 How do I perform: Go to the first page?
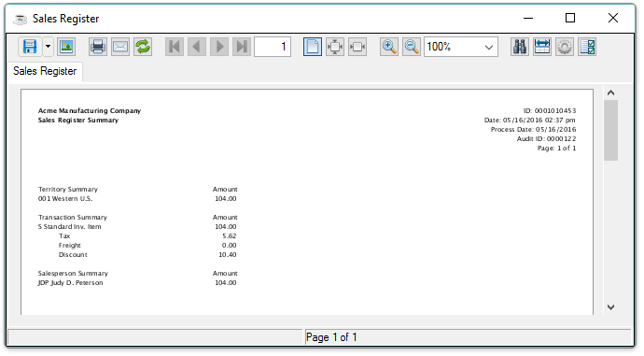coord(175,47)
